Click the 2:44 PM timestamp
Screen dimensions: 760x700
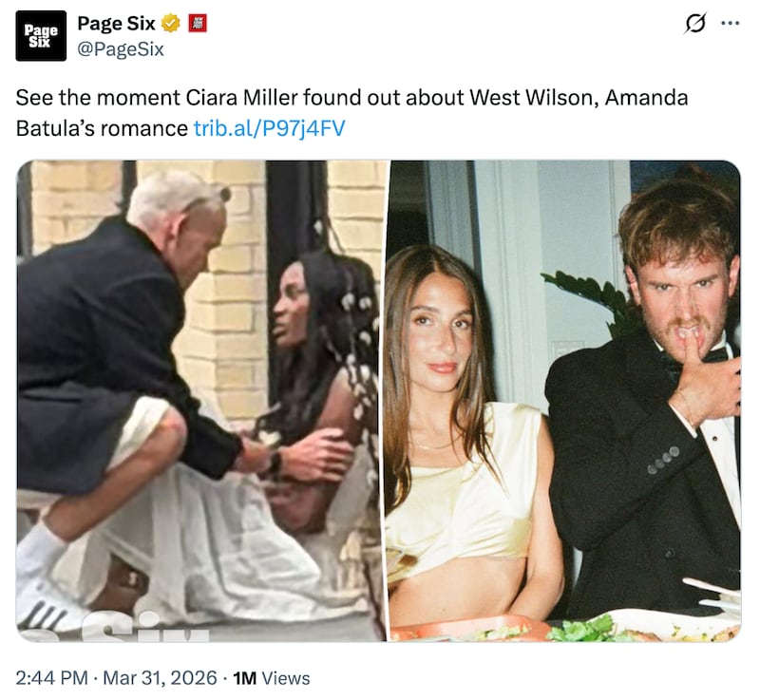(x=54, y=678)
